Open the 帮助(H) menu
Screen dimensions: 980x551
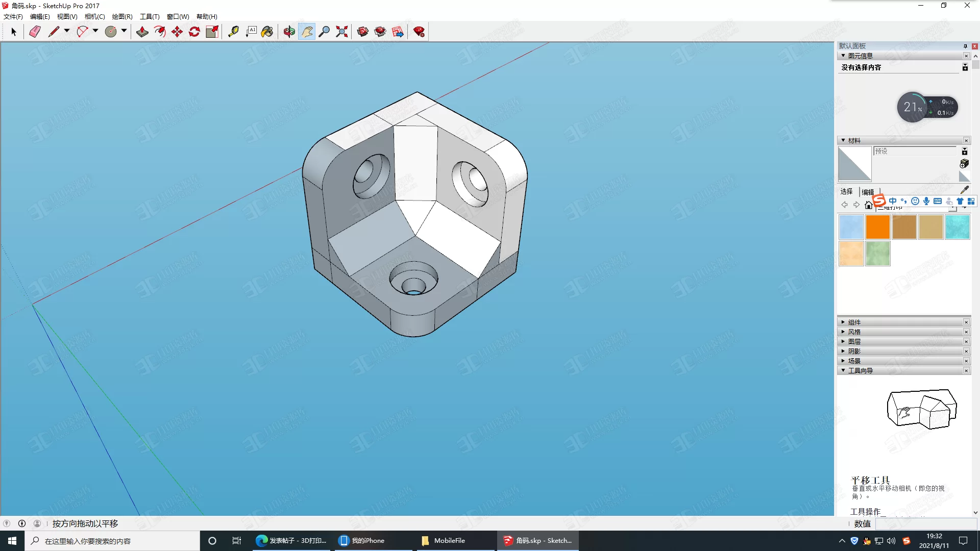click(207, 17)
